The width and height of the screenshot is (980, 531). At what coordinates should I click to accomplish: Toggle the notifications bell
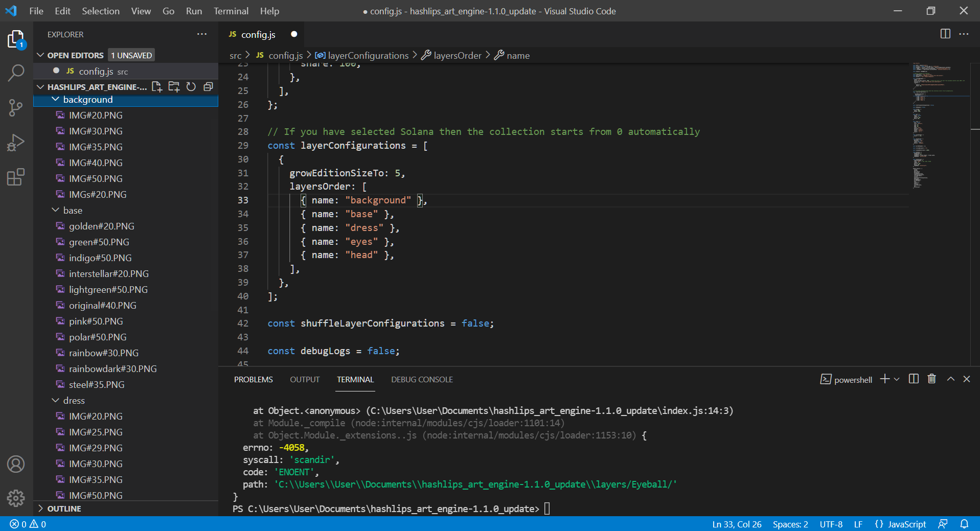click(x=964, y=524)
